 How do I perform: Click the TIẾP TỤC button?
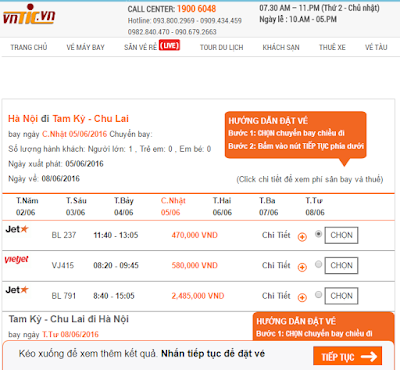pyautogui.click(x=347, y=356)
